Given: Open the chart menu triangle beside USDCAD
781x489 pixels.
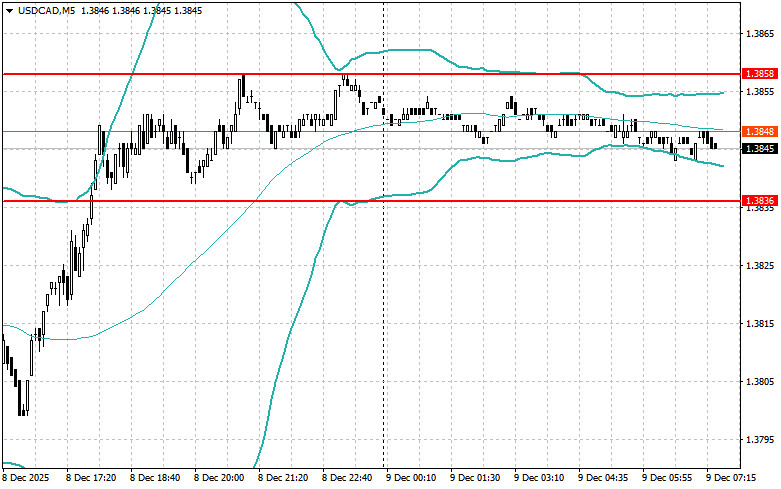Looking at the screenshot, I should click(9, 10).
